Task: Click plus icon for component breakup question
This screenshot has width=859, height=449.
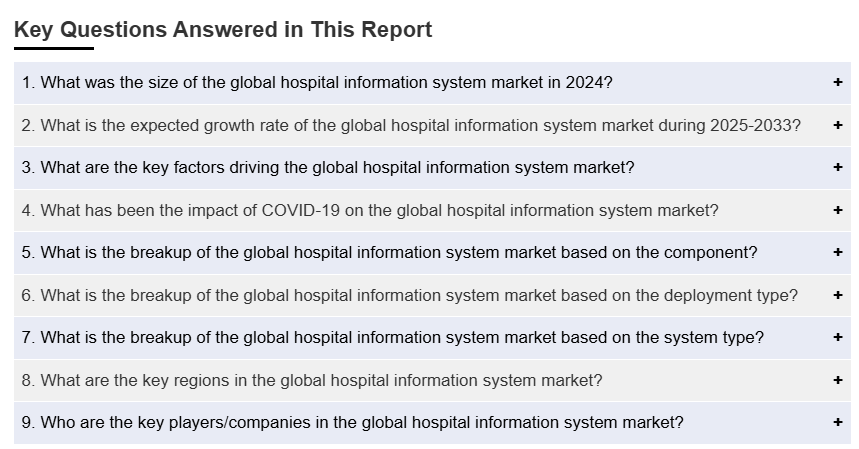Action: tap(837, 253)
